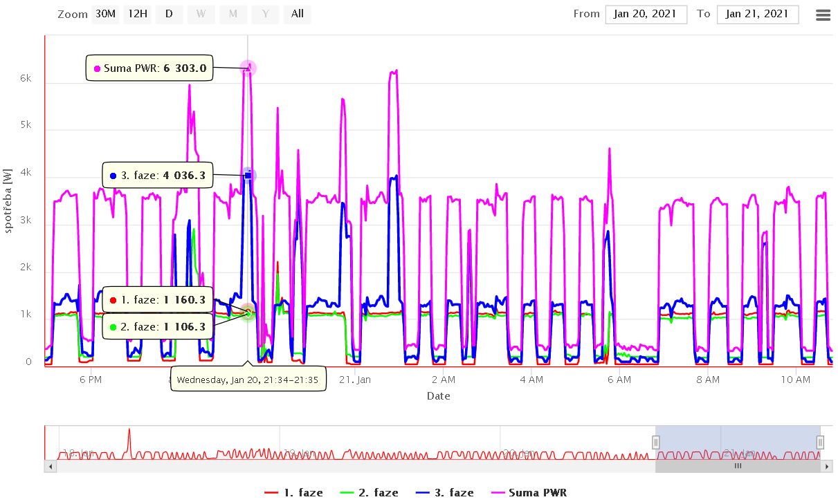Toggle the 3. faze series in legend

coord(444,493)
